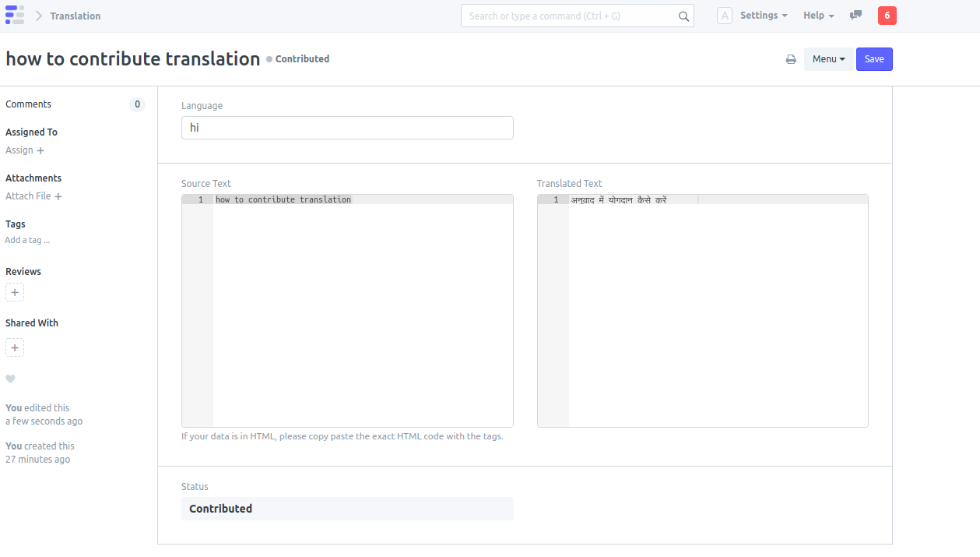Expand the Menu dropdown button
The image size is (980, 557).
coord(828,59)
